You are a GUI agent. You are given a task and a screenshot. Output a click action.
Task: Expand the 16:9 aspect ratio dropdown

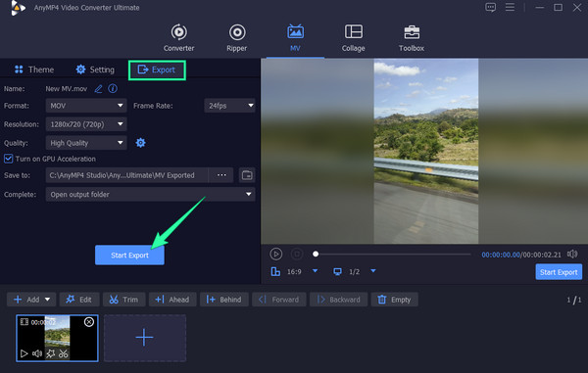pyautogui.click(x=315, y=271)
